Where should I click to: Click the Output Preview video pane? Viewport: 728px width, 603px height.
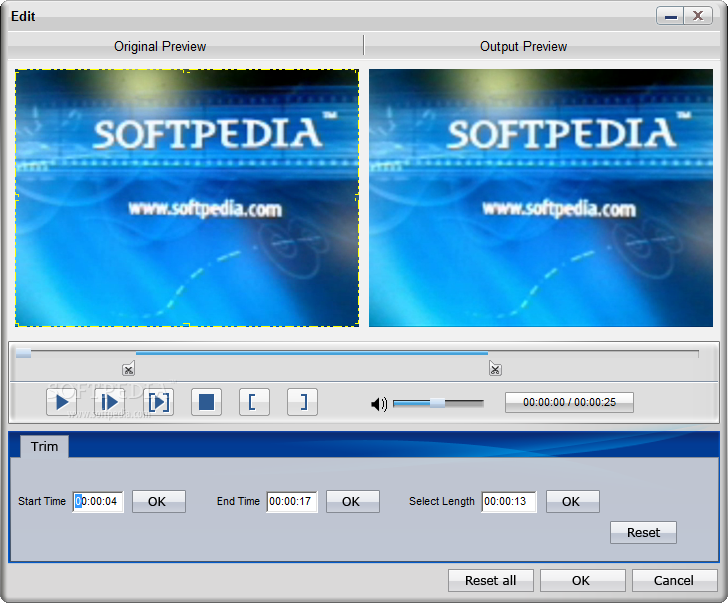point(541,198)
